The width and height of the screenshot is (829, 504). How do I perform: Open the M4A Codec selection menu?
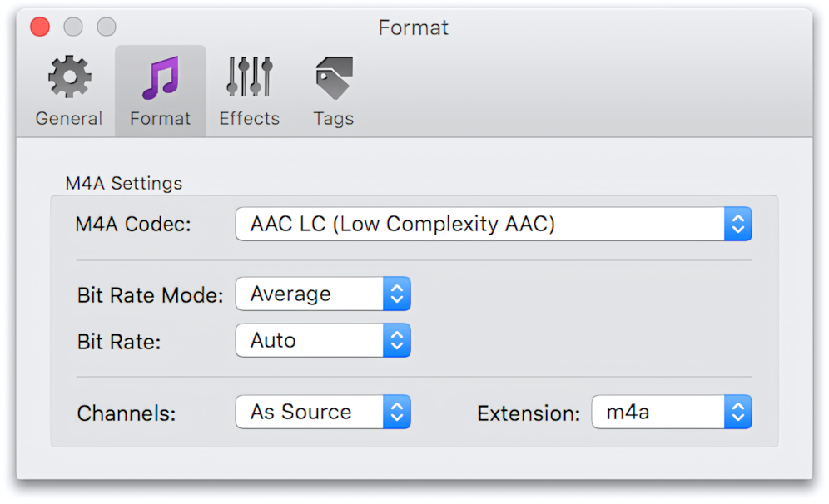pyautogui.click(x=491, y=223)
